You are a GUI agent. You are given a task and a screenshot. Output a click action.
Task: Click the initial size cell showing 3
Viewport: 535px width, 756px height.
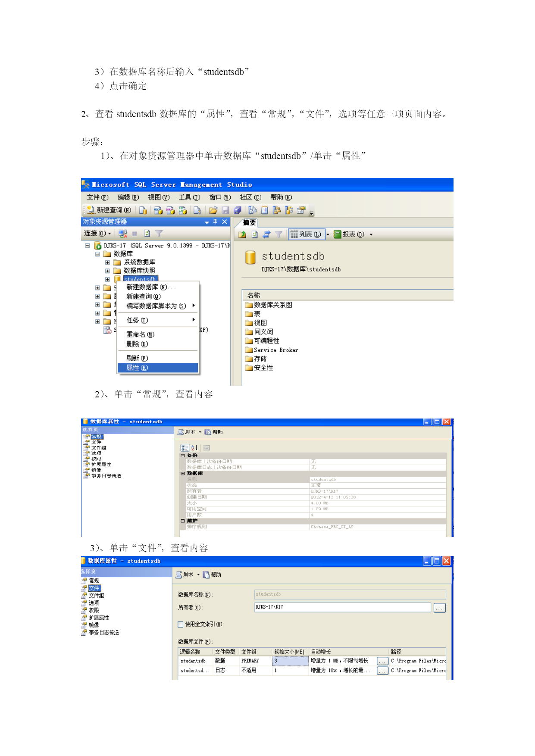click(x=290, y=661)
